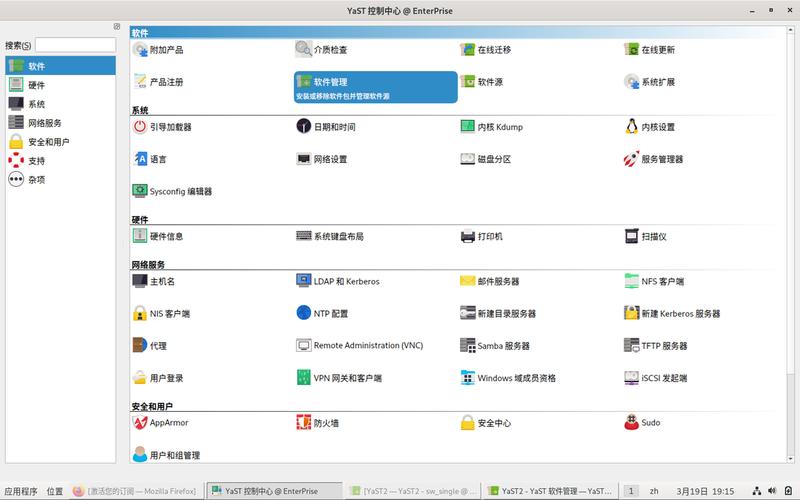
Task: Open 安全中心 security center
Action: click(485, 422)
